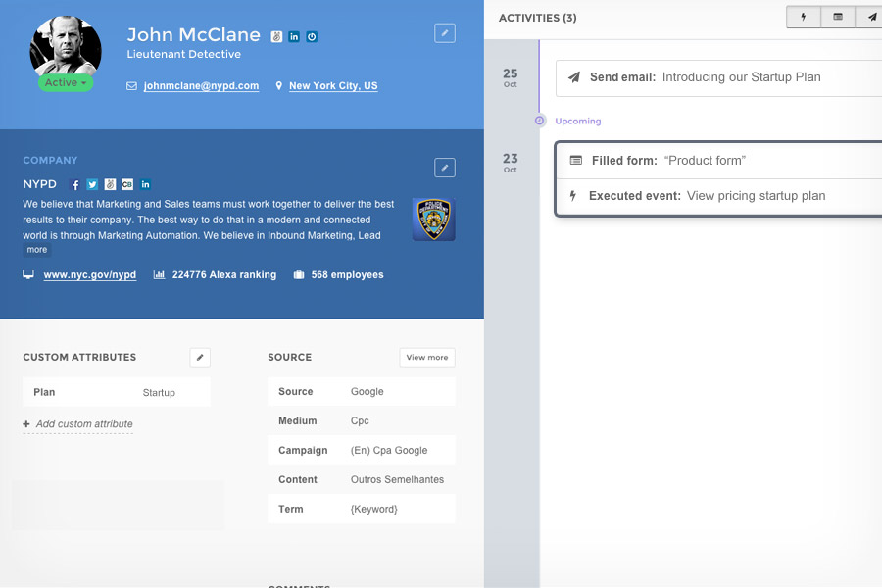882x588 pixels.
Task: Open NYPD's LinkedIn company icon
Action: [x=145, y=184]
